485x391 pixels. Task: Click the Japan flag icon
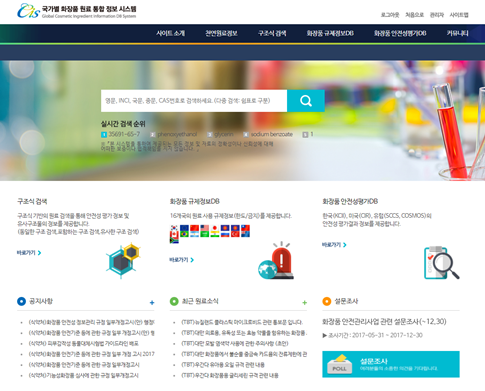pyautogui.click(x=215, y=228)
